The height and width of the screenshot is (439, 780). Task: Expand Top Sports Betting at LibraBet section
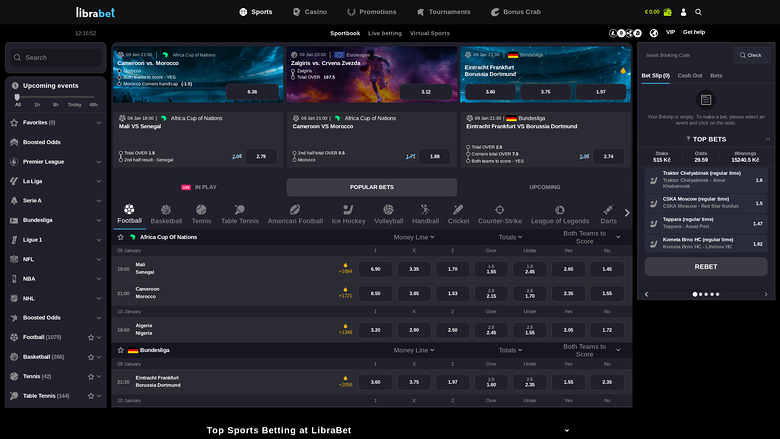(567, 431)
